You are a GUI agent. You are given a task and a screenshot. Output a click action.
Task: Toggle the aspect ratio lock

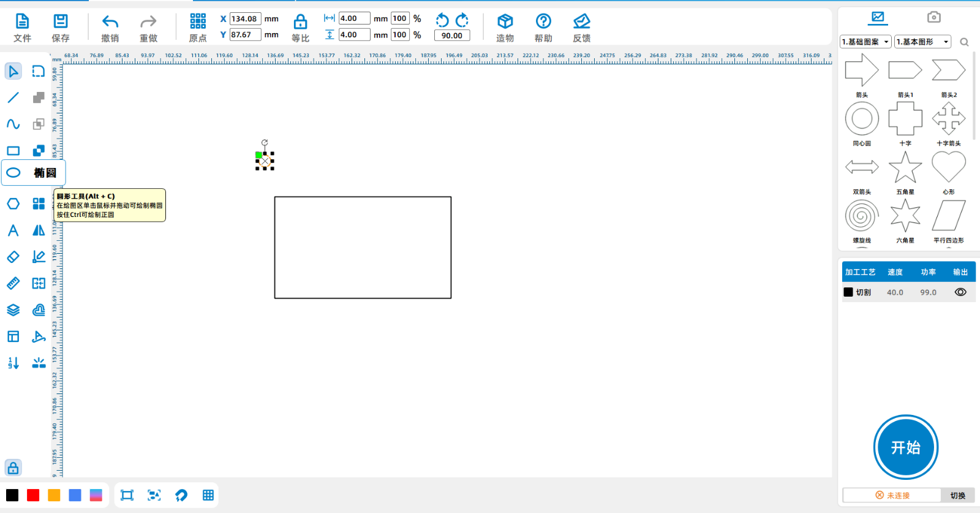pyautogui.click(x=300, y=23)
